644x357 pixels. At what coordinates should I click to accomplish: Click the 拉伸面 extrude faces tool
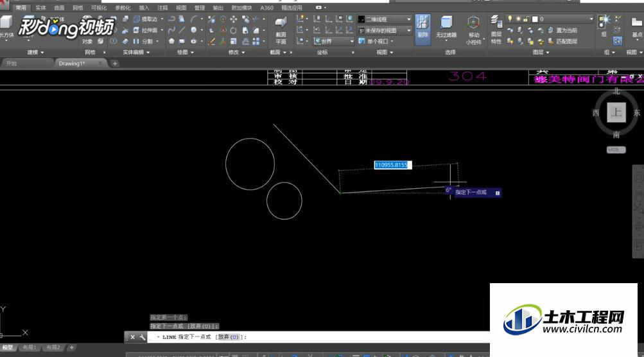pyautogui.click(x=146, y=30)
